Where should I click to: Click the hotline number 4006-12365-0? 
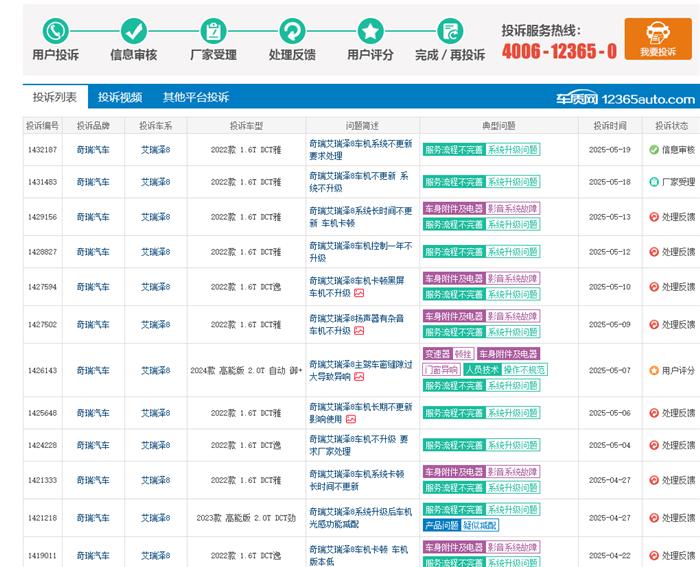pos(559,51)
